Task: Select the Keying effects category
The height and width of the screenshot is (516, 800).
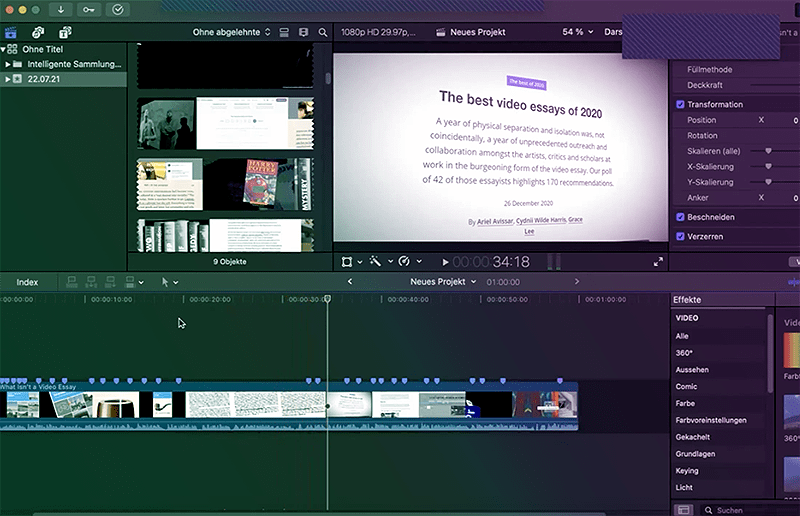Action: pos(687,470)
